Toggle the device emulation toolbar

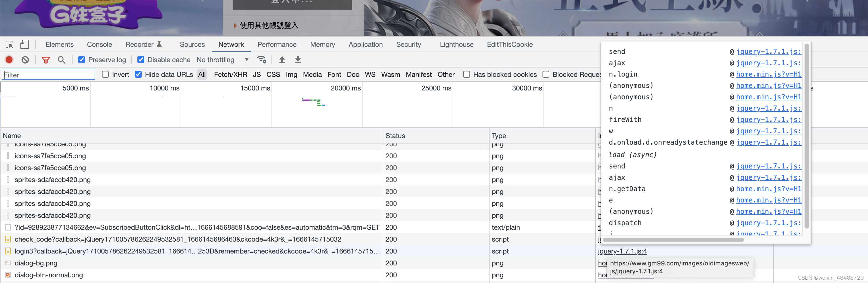pyautogui.click(x=24, y=44)
